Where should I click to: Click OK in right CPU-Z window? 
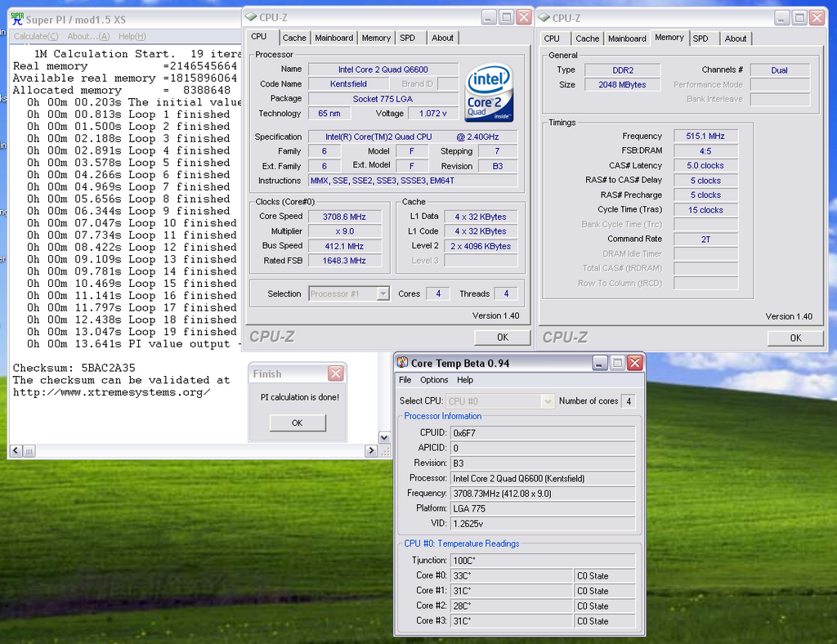[x=795, y=338]
